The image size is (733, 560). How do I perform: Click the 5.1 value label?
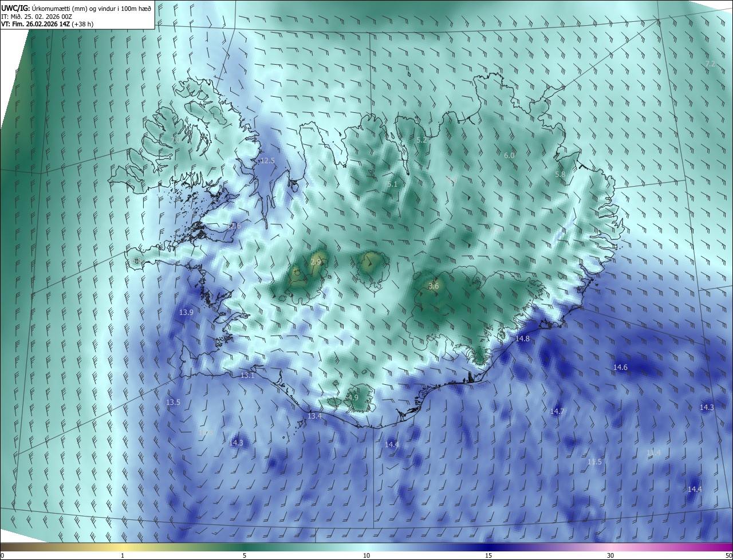click(x=392, y=184)
